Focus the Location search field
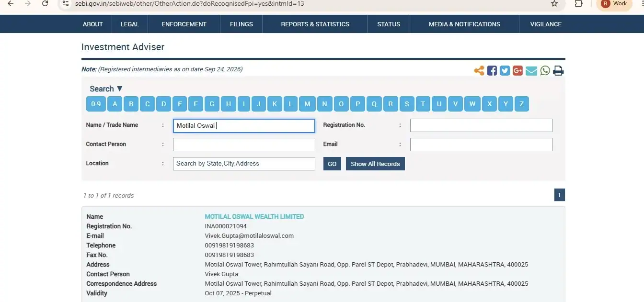 [244, 164]
